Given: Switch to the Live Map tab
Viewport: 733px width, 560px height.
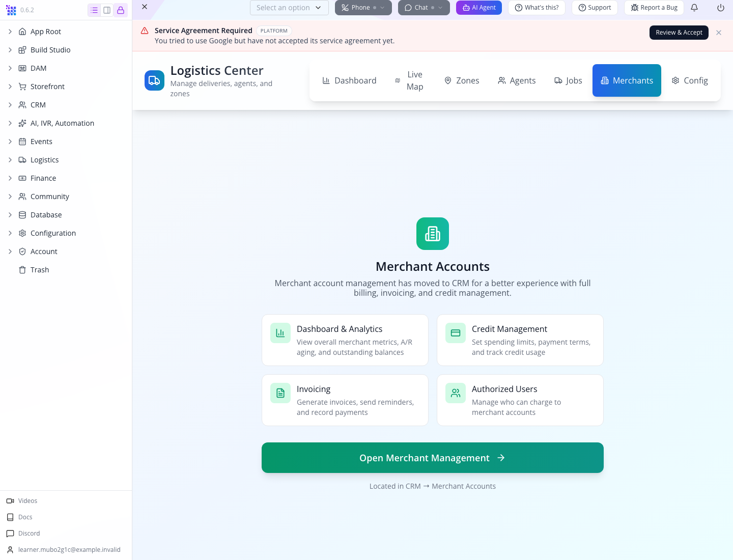Looking at the screenshot, I should click(x=410, y=80).
